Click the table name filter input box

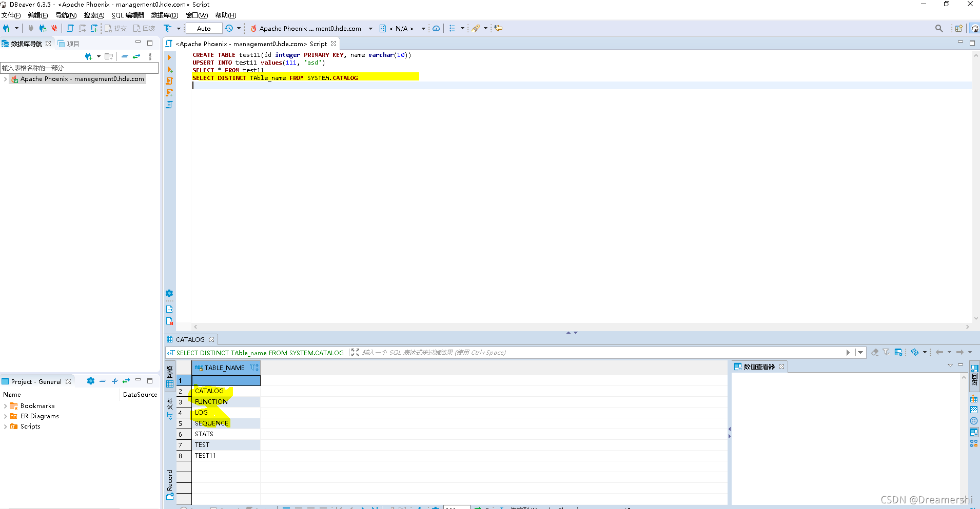pyautogui.click(x=80, y=68)
